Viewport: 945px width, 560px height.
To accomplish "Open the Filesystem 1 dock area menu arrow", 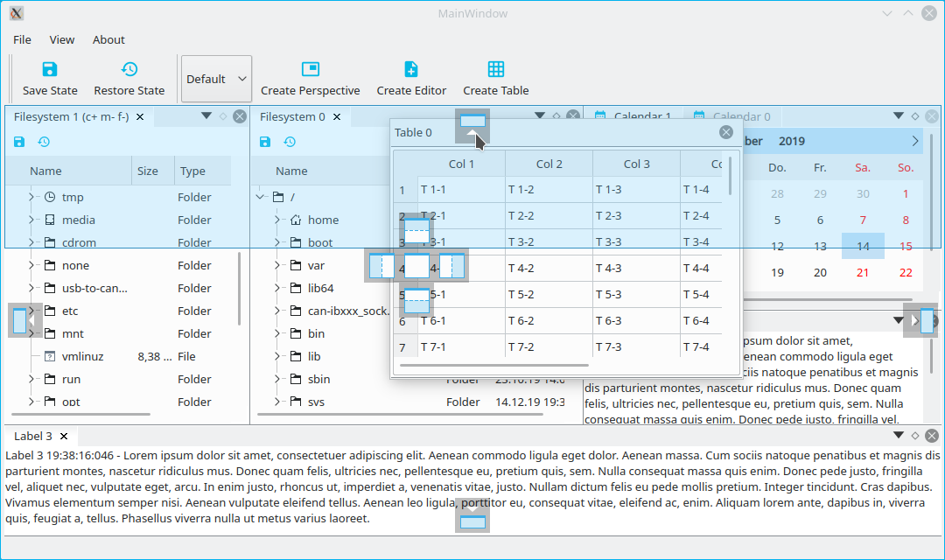I will tap(206, 115).
